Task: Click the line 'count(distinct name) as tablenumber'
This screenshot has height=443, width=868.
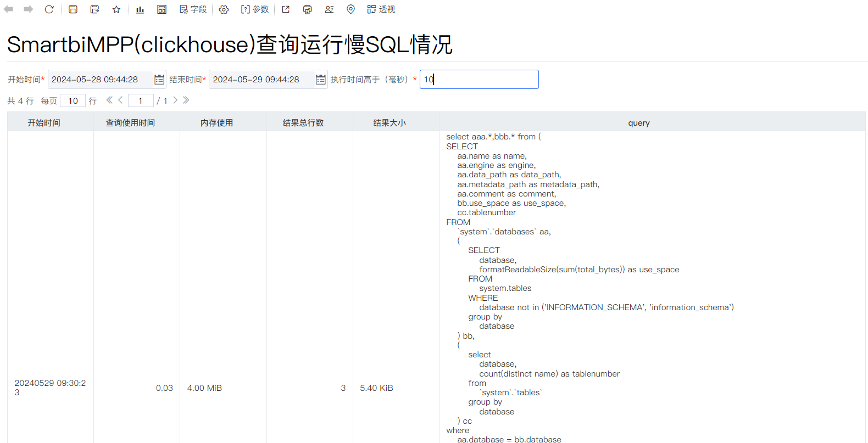Action: pyautogui.click(x=549, y=374)
